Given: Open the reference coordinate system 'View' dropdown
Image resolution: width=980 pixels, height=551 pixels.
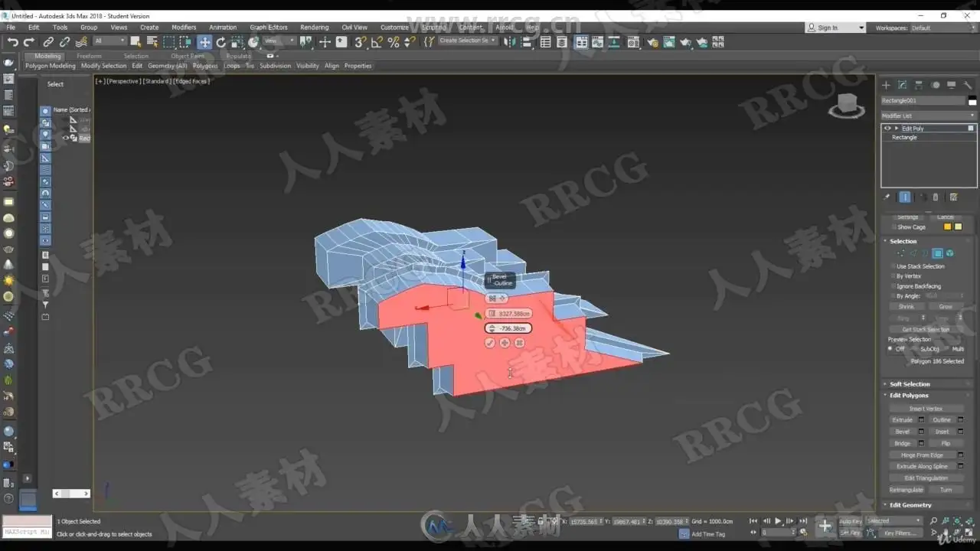Looking at the screenshot, I should pyautogui.click(x=279, y=41).
